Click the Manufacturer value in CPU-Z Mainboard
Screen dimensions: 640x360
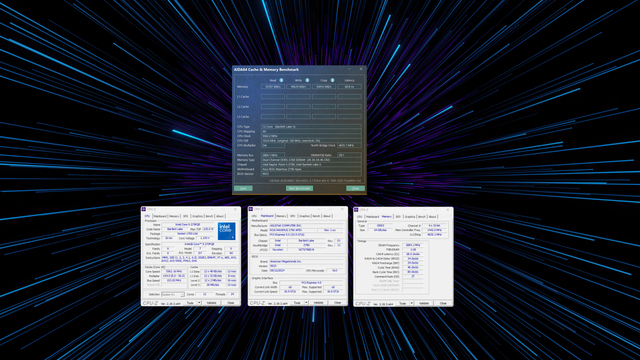coord(306,225)
